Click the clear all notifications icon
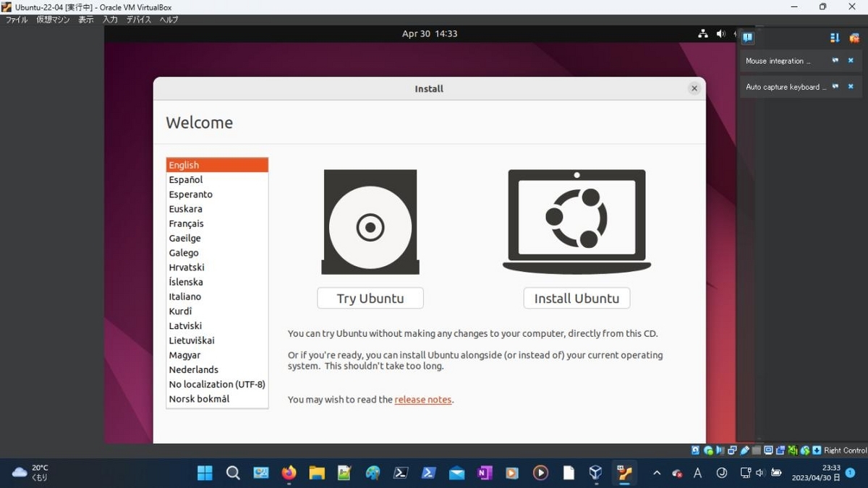The width and height of the screenshot is (868, 488). coord(854,38)
